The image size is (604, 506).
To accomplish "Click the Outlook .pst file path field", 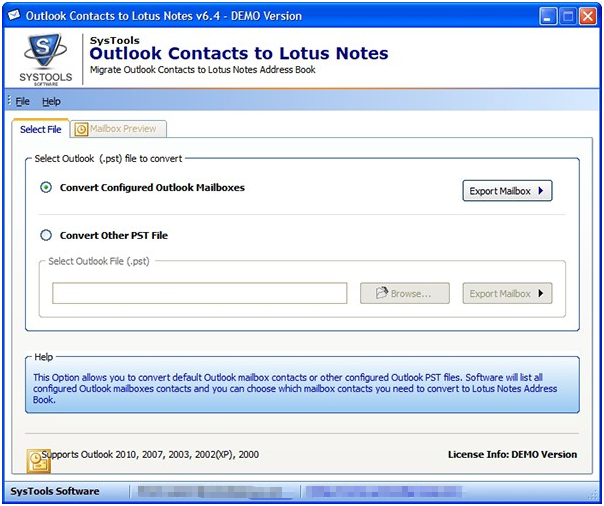I will (200, 293).
